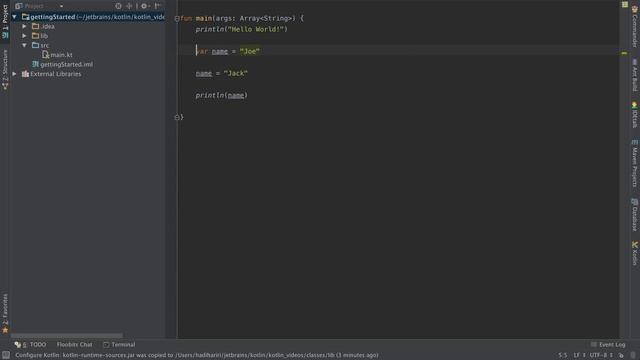Open the Maven Projects tool window
Image resolution: width=640 pixels, height=360 pixels.
point(635,163)
